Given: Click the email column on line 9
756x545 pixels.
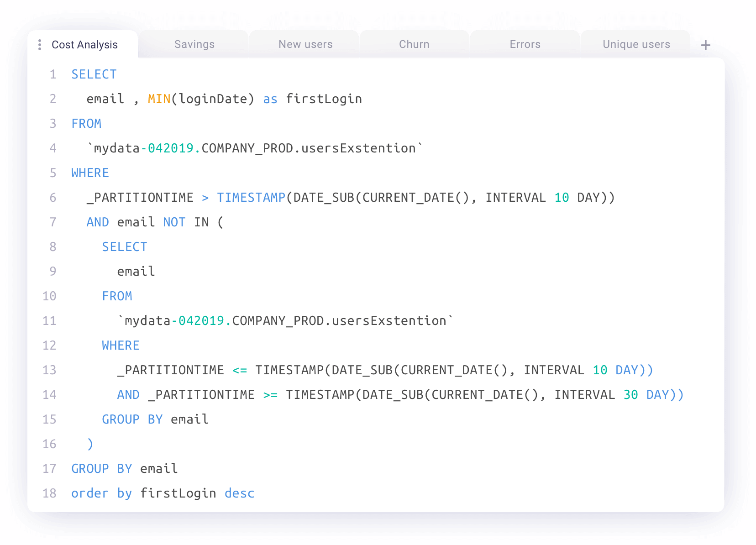Looking at the screenshot, I should [136, 272].
